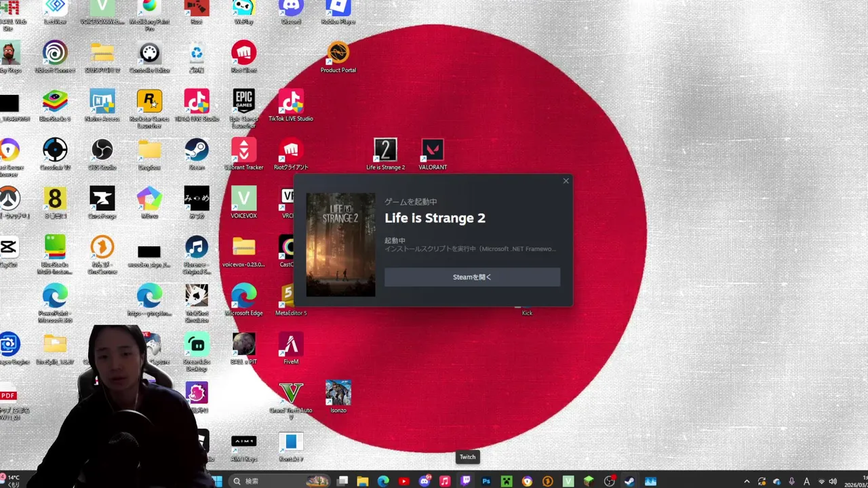Launch BlueStacks 5 desktop icon
The image size is (868, 488).
[55, 106]
